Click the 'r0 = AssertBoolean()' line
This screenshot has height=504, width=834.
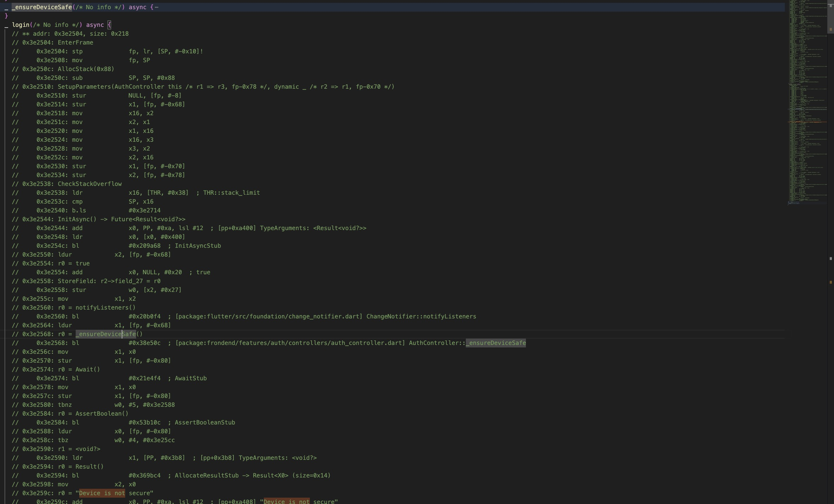point(70,414)
